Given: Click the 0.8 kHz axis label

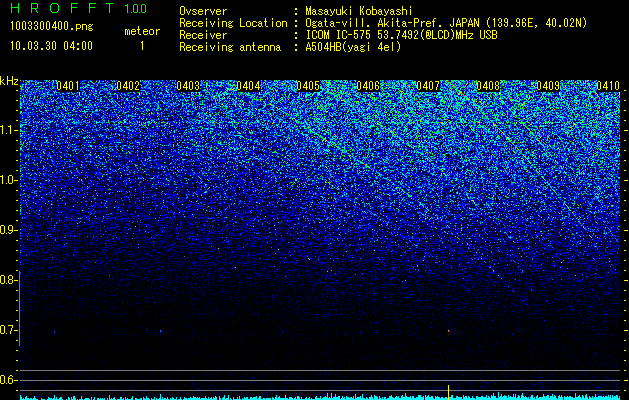Looking at the screenshot, I should tap(8, 280).
